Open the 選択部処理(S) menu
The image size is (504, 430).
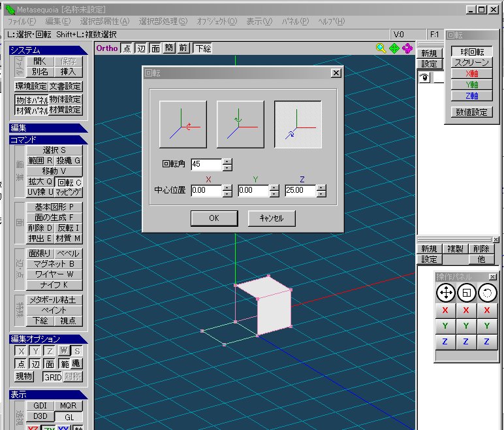(163, 22)
